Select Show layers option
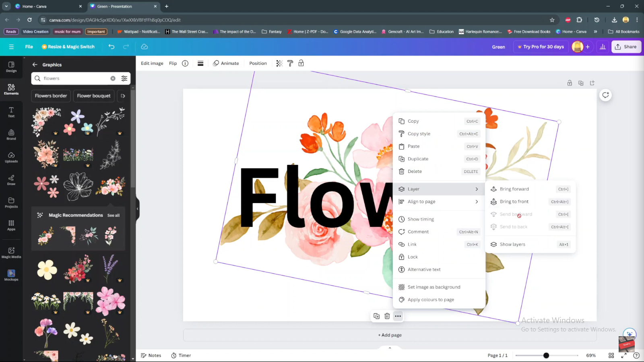This screenshot has width=644, height=362. [530, 244]
